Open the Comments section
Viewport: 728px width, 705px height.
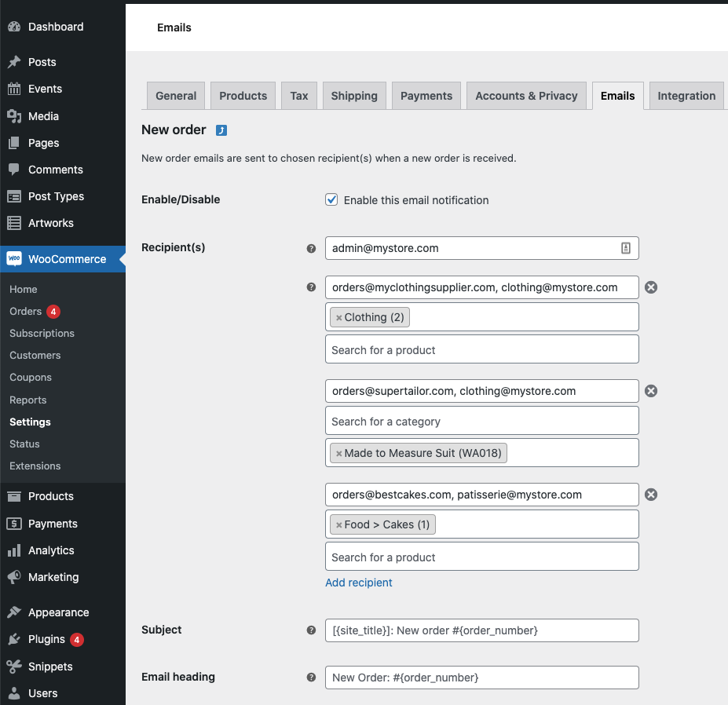pos(51,169)
